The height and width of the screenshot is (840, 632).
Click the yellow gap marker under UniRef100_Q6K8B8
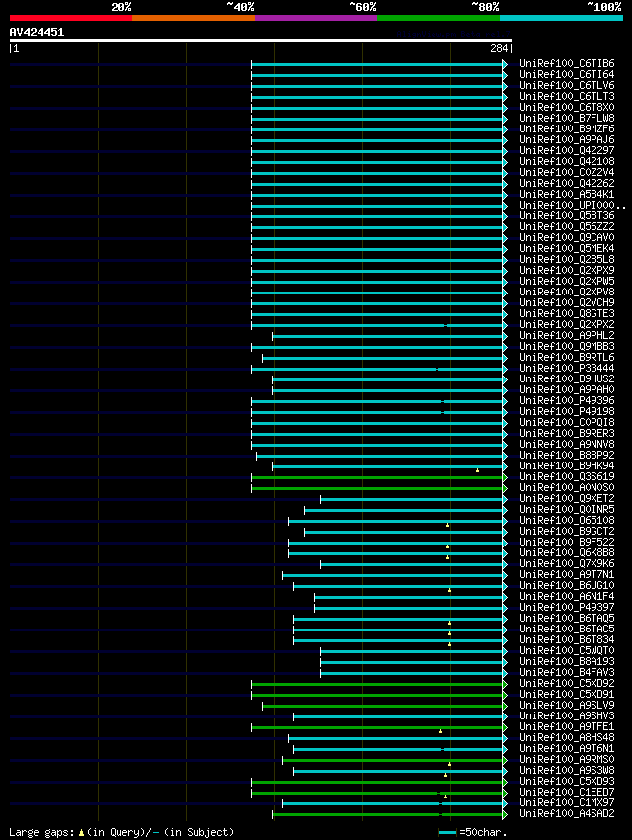448,557
